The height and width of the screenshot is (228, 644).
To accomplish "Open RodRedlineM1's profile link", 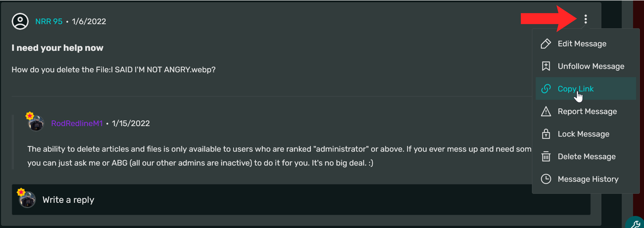I will pyautogui.click(x=77, y=123).
